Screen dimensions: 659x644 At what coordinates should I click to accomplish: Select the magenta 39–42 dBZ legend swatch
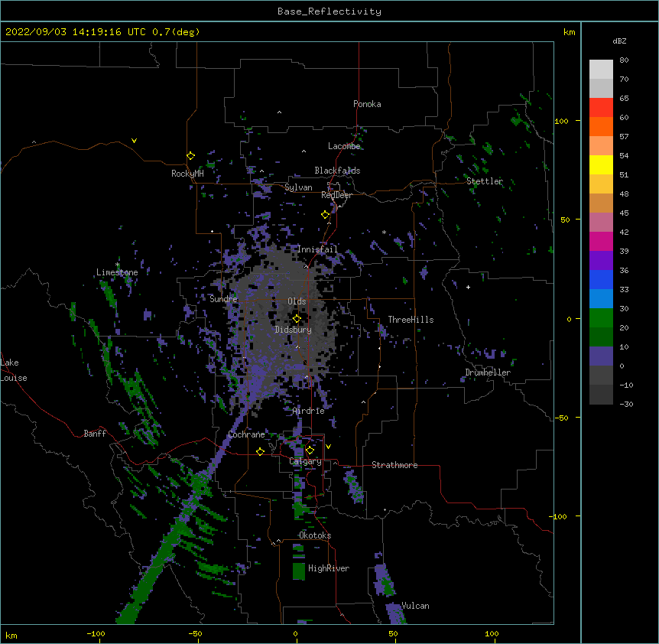coord(601,241)
